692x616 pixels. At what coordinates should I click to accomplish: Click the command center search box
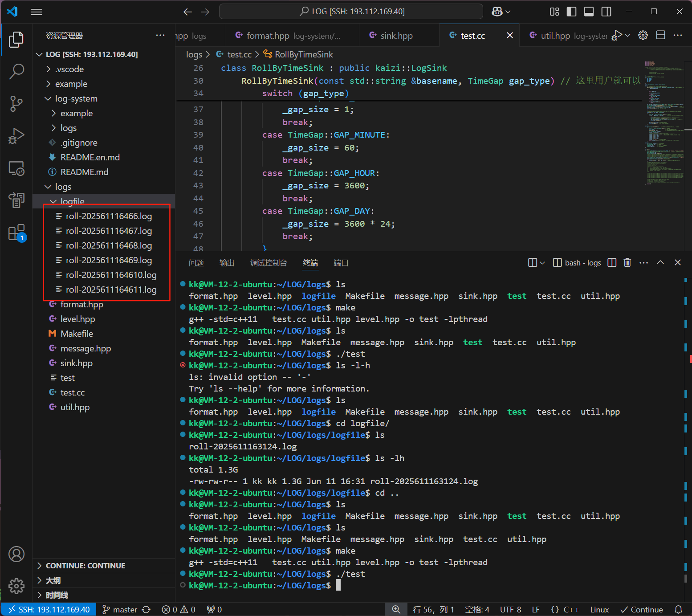351,12
